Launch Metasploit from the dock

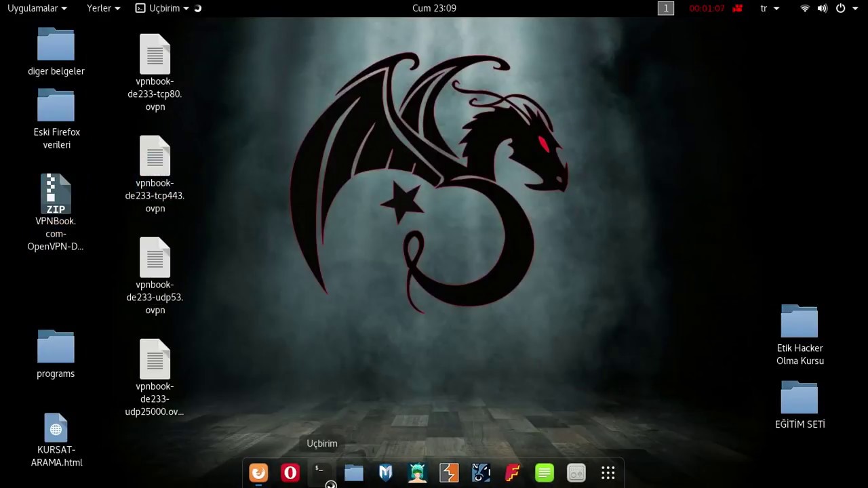click(x=385, y=472)
